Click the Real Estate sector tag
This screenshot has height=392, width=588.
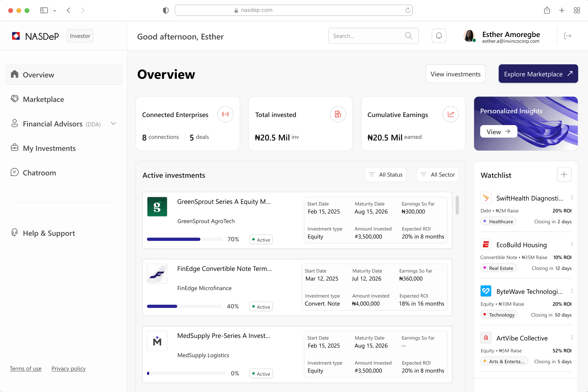[x=499, y=268]
